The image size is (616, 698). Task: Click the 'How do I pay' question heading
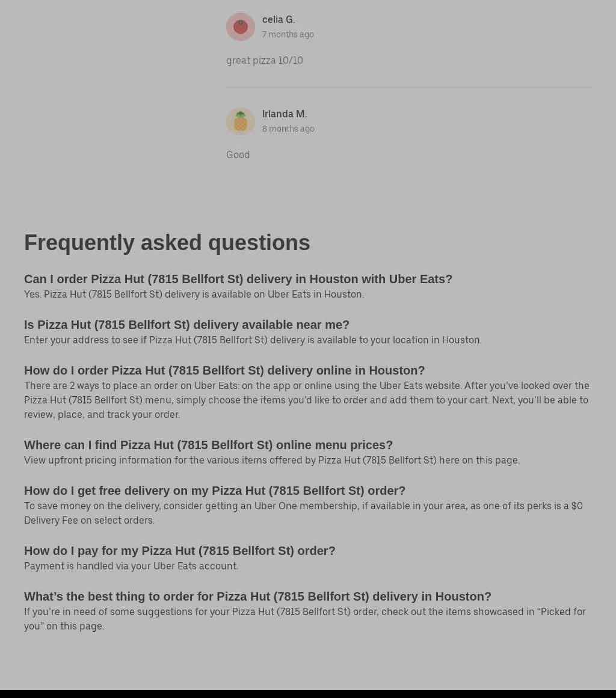pos(179,551)
